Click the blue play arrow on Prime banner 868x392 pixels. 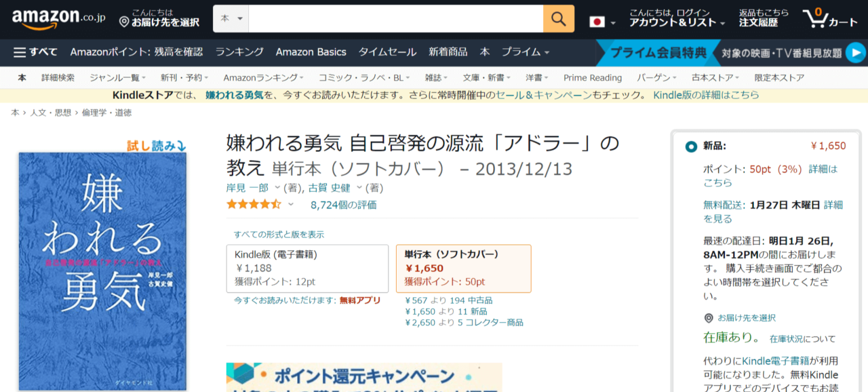[x=855, y=52]
